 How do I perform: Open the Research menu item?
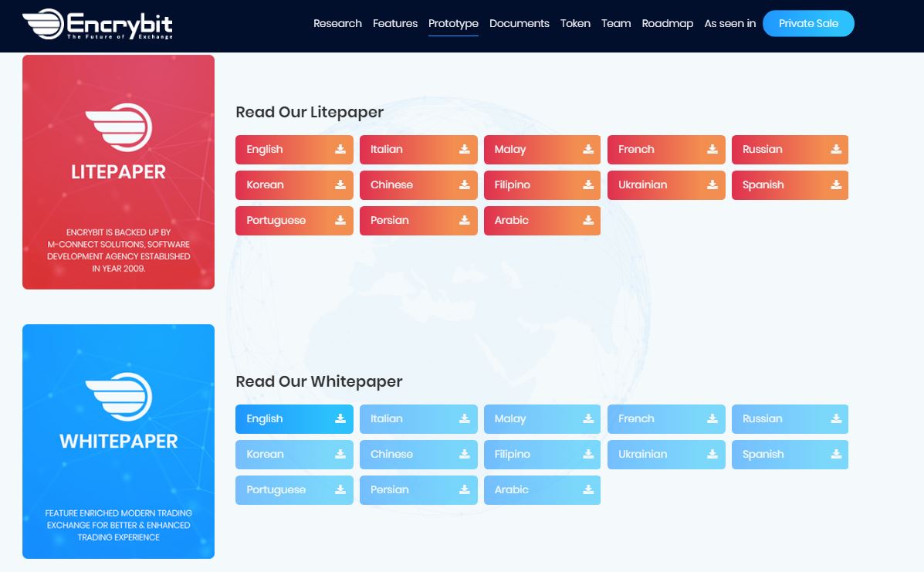click(x=337, y=24)
